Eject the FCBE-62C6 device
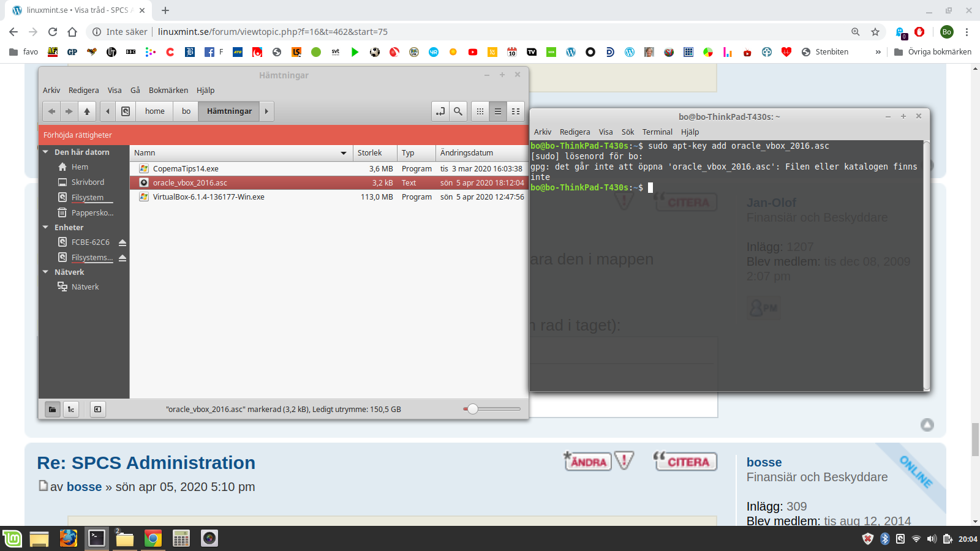Viewport: 980px width, 551px height. click(x=123, y=242)
